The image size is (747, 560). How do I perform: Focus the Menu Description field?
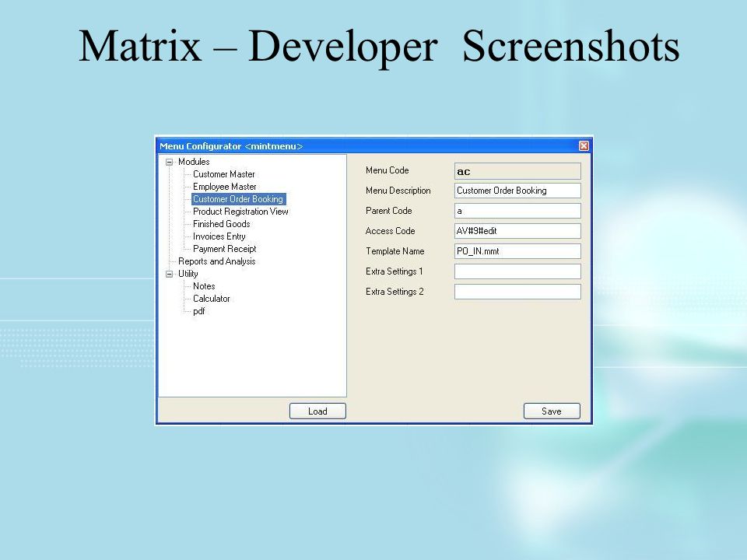(x=517, y=191)
